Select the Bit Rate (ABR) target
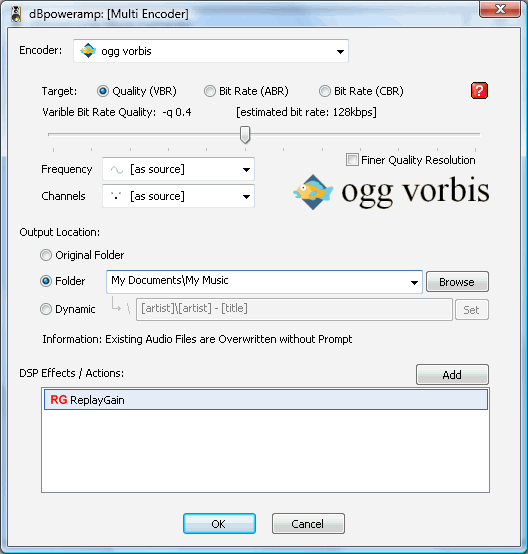The image size is (528, 554). 210,91
